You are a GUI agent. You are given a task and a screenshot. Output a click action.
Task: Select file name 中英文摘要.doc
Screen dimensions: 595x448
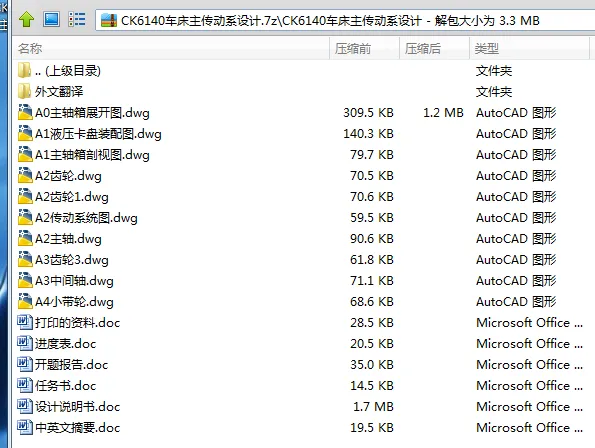pyautogui.click(x=77, y=428)
